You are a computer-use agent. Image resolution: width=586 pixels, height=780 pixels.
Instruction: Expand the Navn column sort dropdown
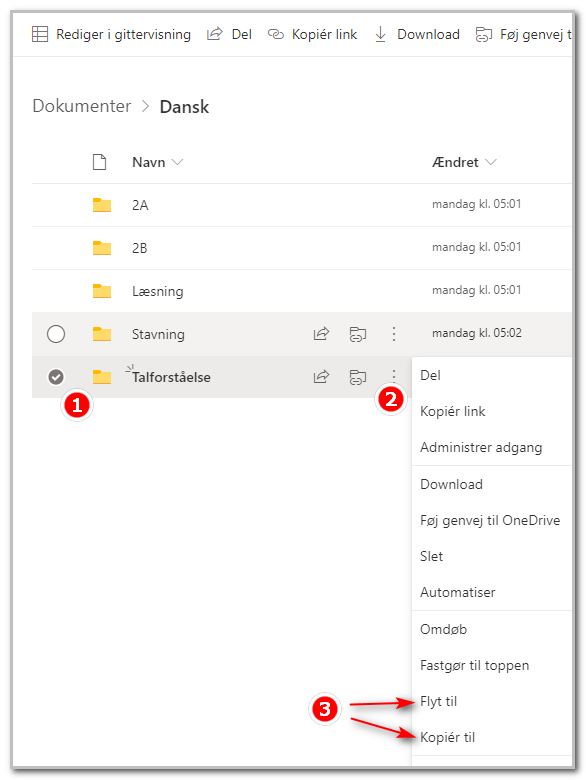click(x=177, y=162)
